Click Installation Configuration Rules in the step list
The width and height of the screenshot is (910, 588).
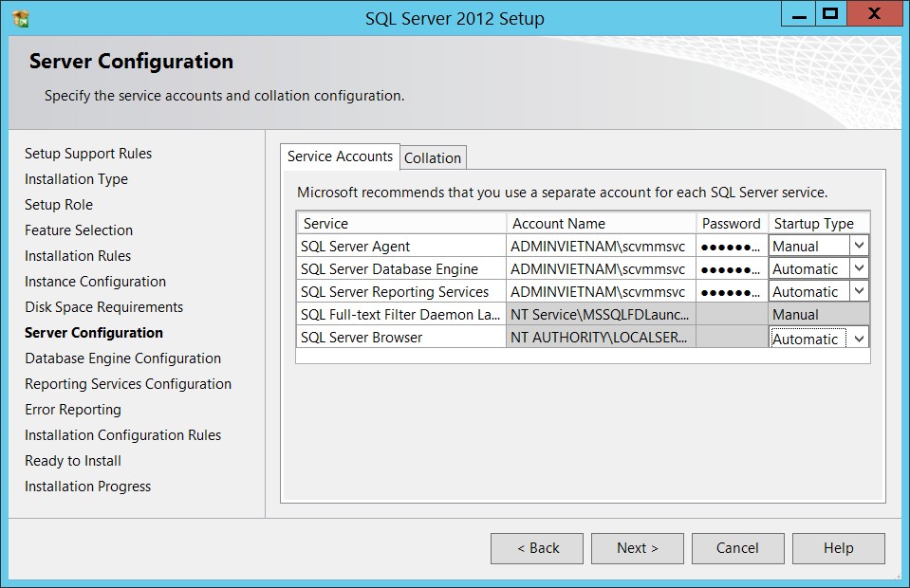pos(122,435)
